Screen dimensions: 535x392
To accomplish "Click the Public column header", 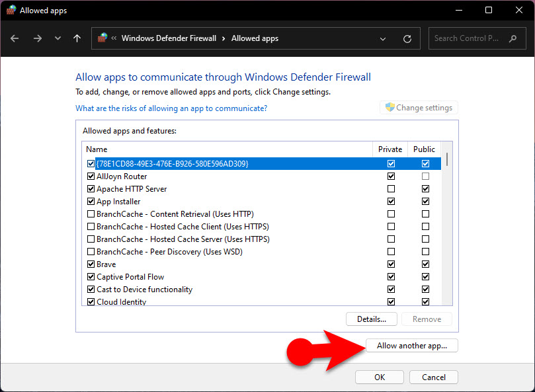I will (x=424, y=149).
